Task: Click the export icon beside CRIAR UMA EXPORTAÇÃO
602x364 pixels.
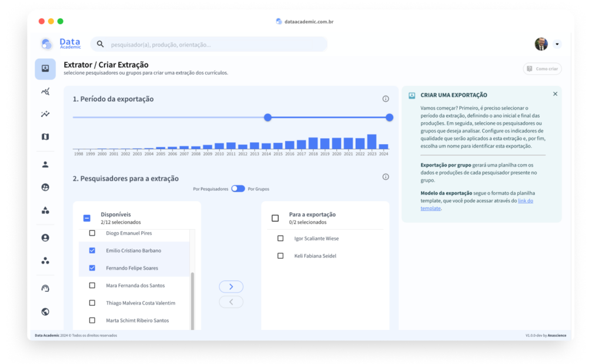Action: click(412, 95)
